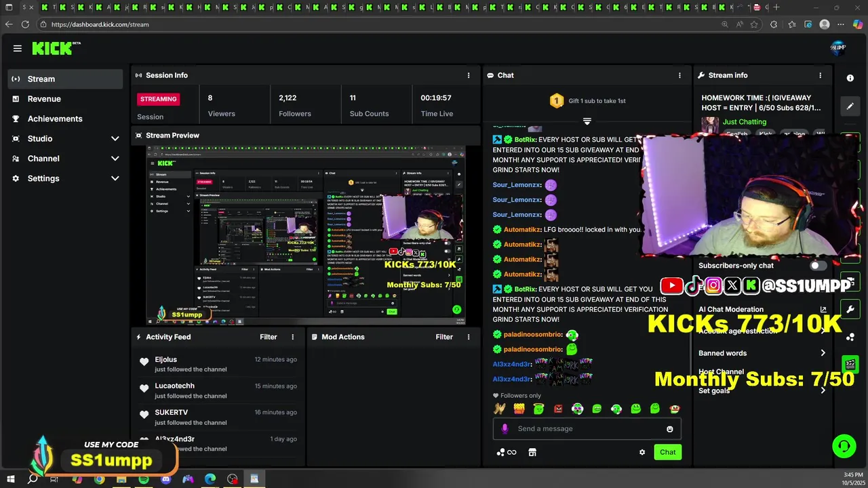Screen dimensions: 868x488
Task: Open the Revenue page
Action: pos(65,99)
